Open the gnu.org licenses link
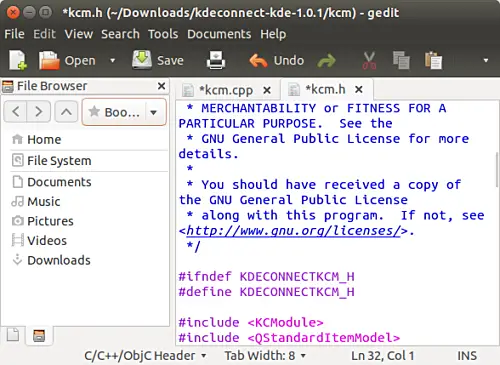This screenshot has width=500, height=365. click(293, 231)
